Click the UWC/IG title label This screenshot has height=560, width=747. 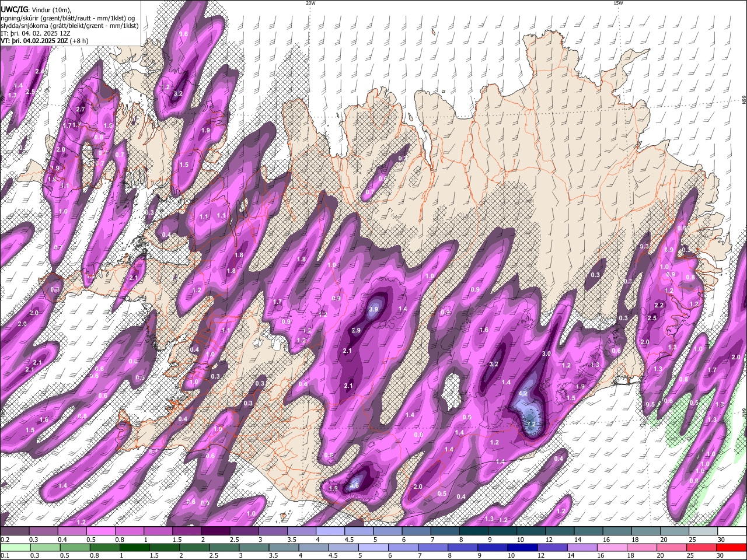15,9
